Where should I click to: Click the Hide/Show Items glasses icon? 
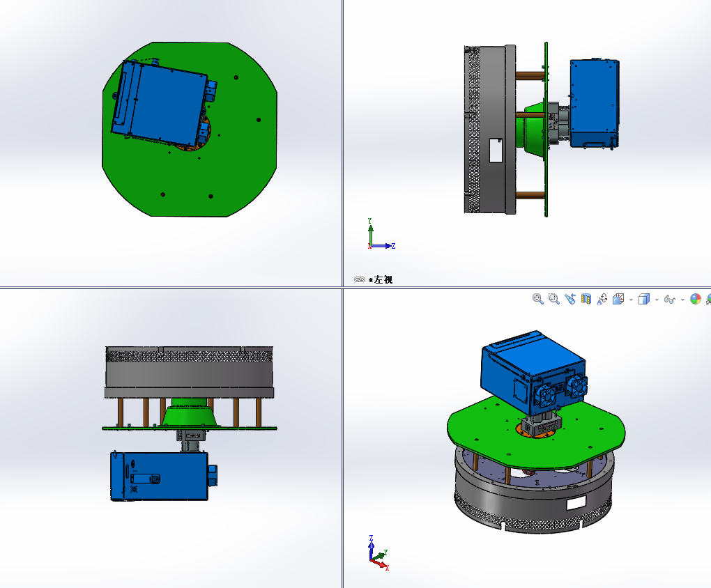tap(670, 299)
